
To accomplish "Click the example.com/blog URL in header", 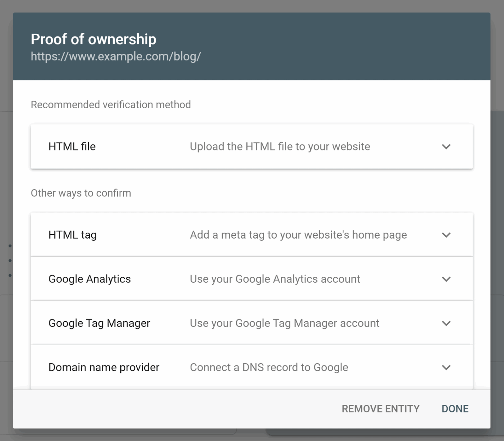I will 116,56.
